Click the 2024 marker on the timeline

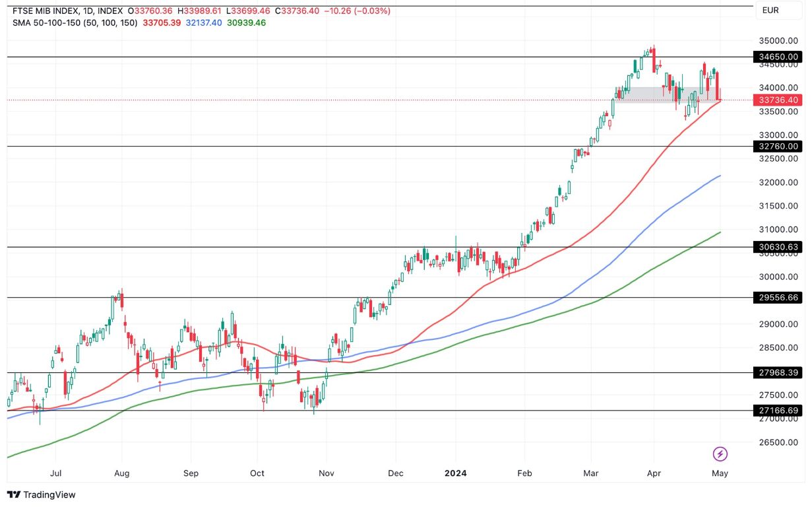click(457, 473)
